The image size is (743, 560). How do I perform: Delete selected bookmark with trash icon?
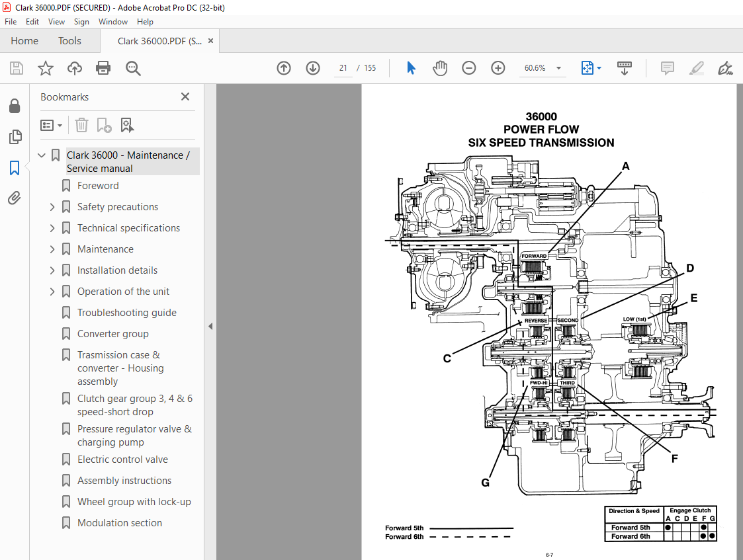(x=81, y=125)
